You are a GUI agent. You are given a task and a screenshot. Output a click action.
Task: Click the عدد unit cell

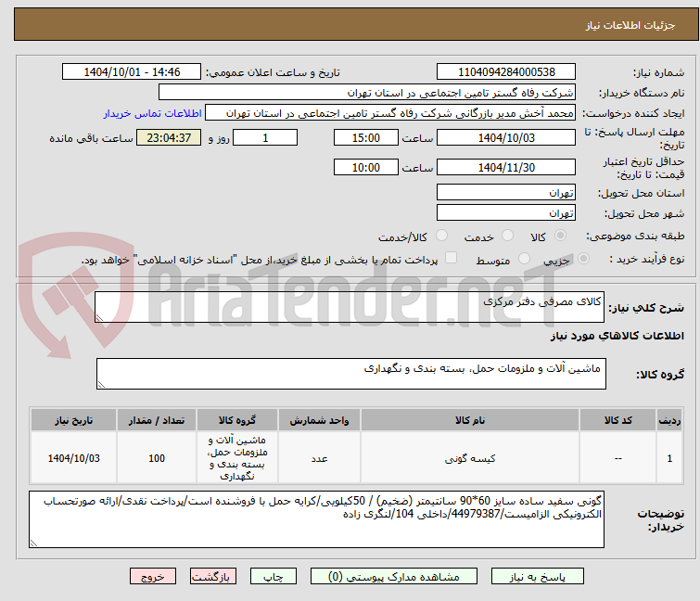[319, 458]
